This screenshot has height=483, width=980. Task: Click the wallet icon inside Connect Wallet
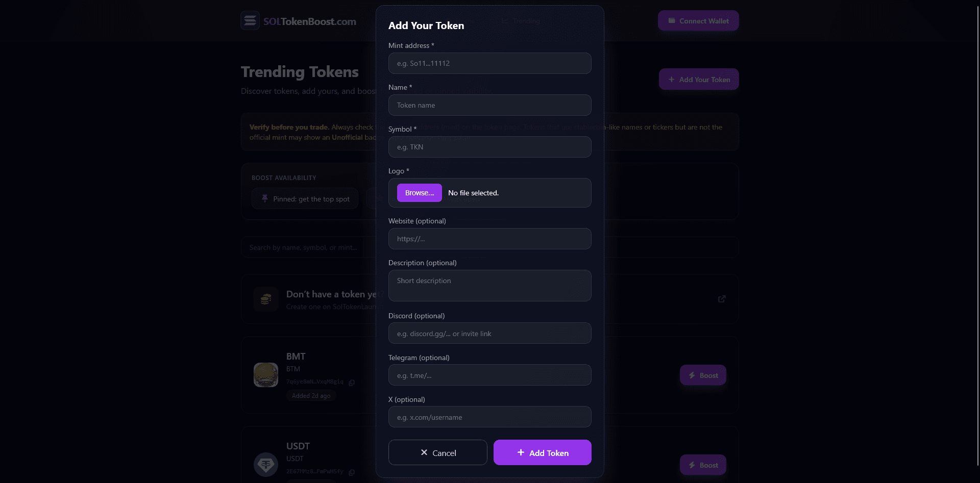(671, 21)
